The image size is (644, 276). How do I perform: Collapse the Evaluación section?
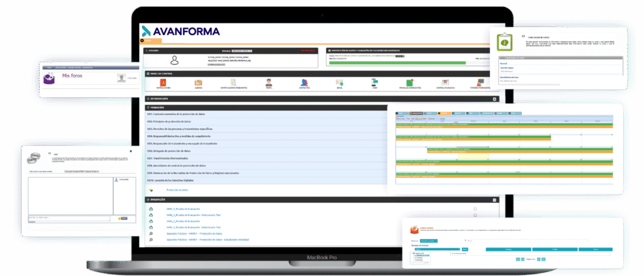494,199
